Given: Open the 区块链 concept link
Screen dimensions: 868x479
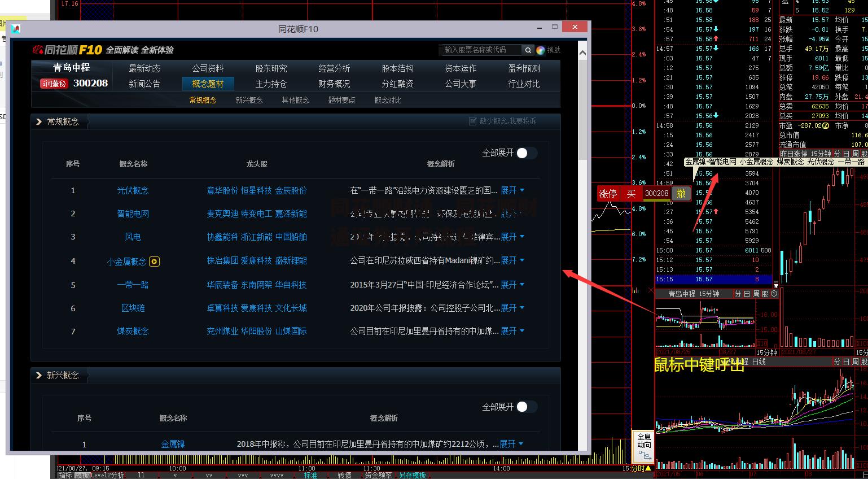Looking at the screenshot, I should (133, 308).
